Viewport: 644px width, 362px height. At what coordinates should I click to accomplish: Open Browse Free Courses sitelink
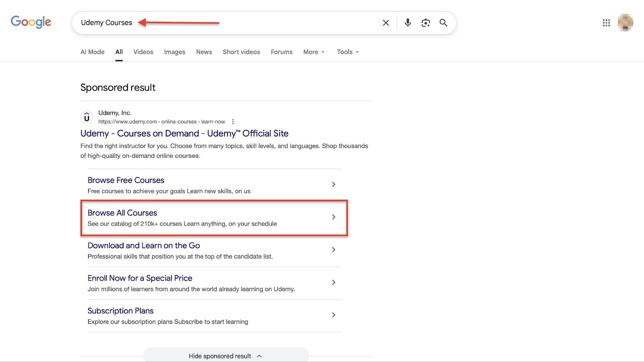[126, 180]
